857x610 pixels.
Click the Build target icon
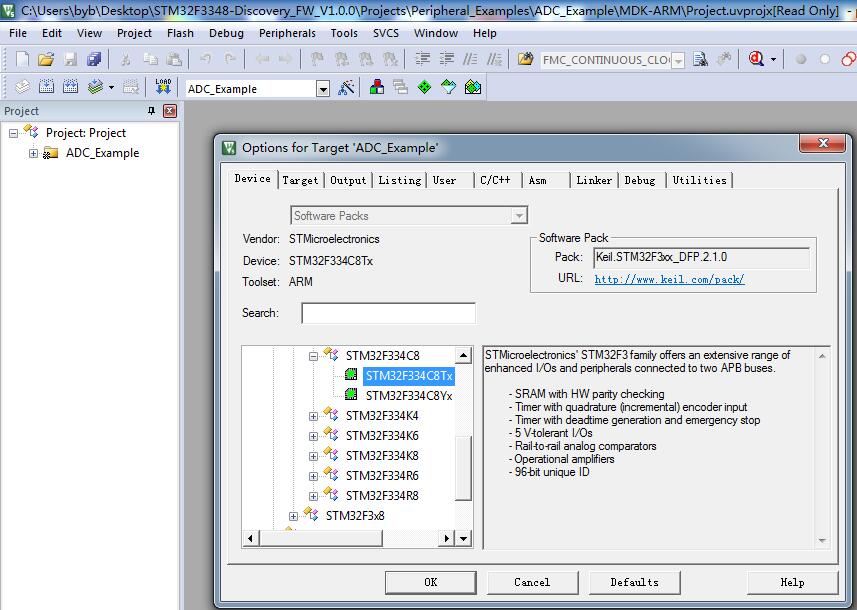(46, 87)
